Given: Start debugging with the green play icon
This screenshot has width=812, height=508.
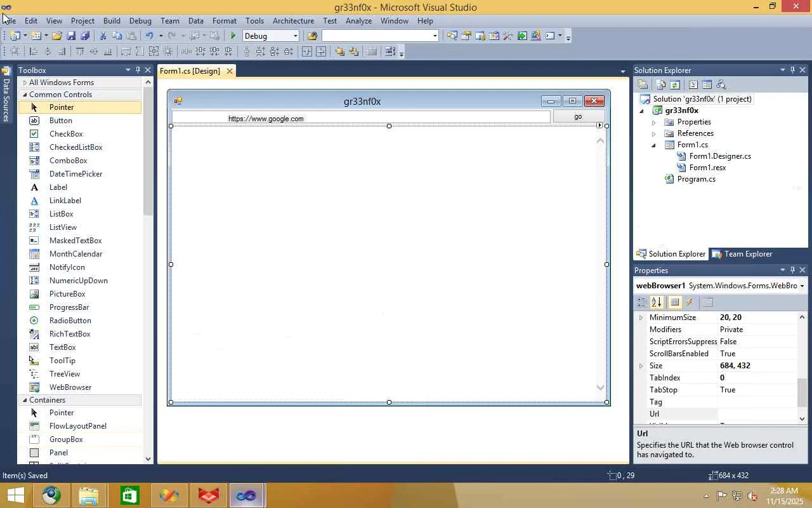Looking at the screenshot, I should 233,36.
